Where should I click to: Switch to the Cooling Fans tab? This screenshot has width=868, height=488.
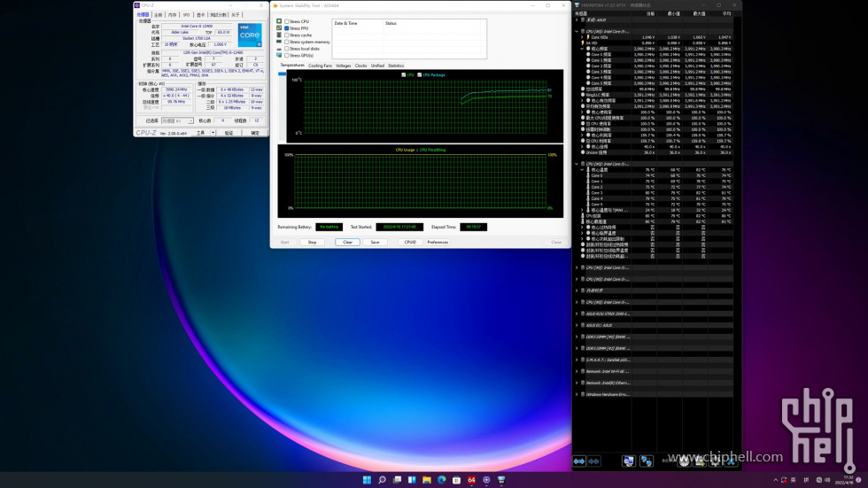coord(320,66)
